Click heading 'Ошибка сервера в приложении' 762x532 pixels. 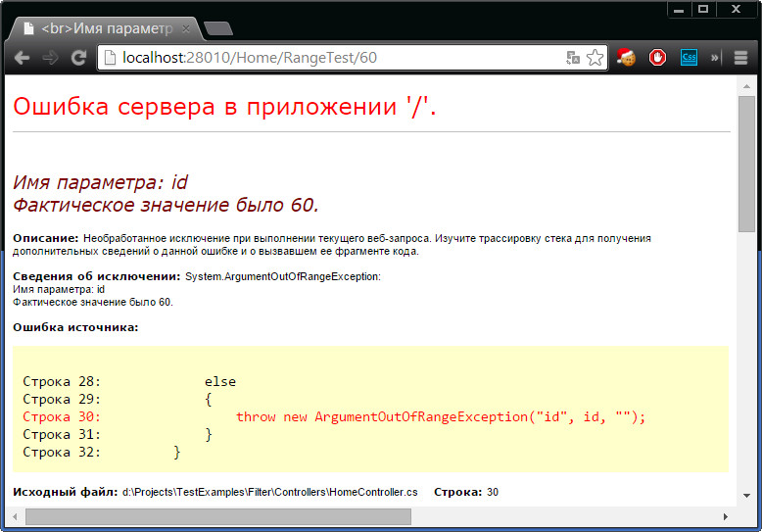tap(224, 107)
